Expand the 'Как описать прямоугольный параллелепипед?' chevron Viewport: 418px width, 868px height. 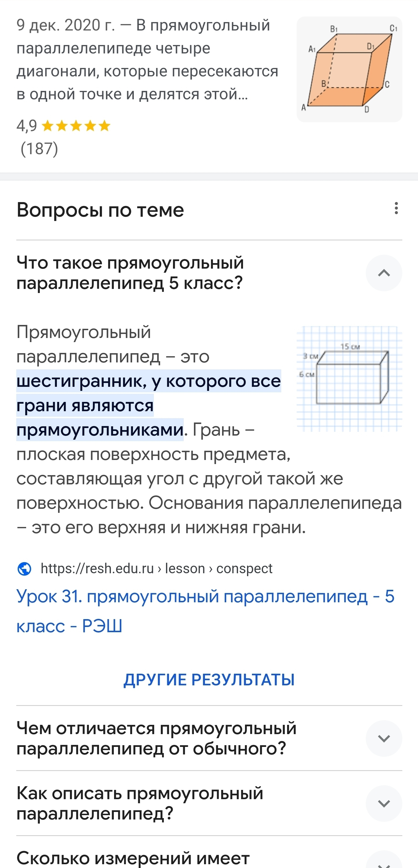pyautogui.click(x=384, y=803)
